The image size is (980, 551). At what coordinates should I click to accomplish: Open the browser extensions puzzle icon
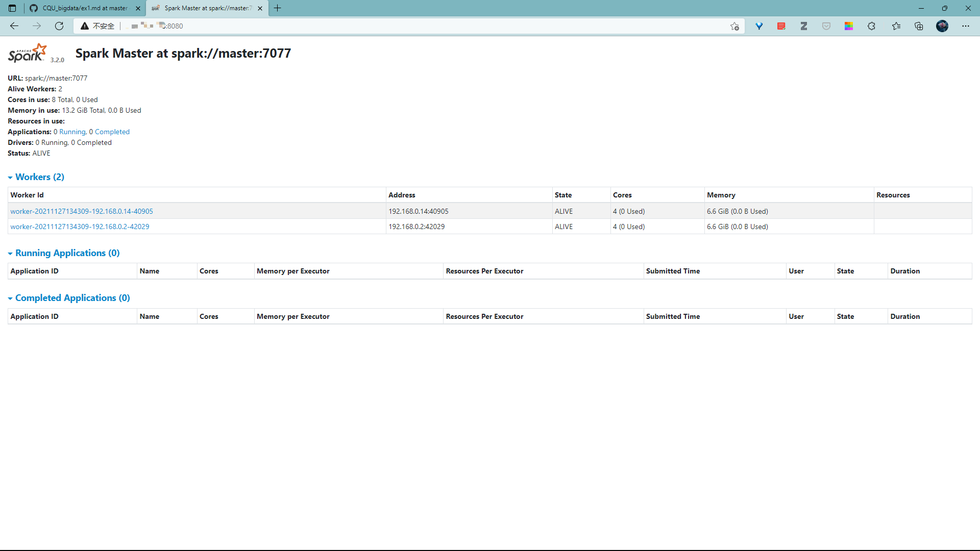pos(871,26)
